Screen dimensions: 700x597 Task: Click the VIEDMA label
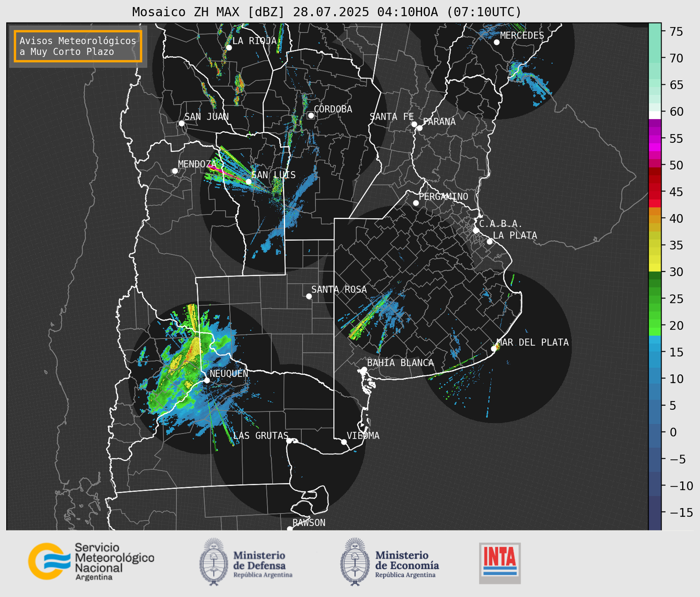[363, 436]
